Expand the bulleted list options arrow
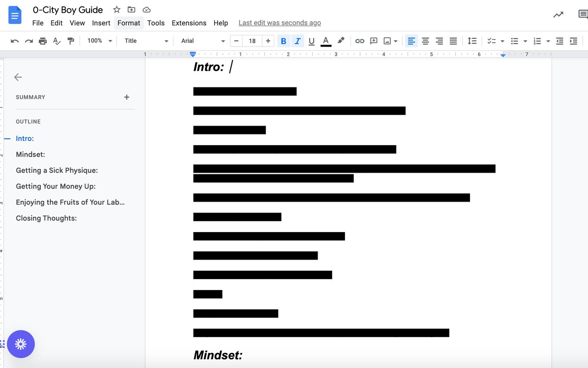 click(x=525, y=41)
